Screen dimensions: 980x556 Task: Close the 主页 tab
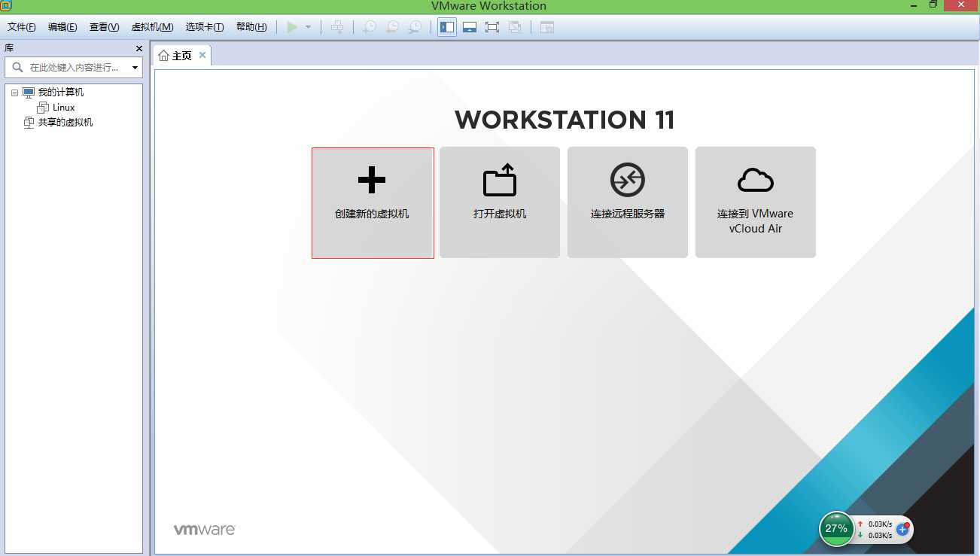[202, 56]
